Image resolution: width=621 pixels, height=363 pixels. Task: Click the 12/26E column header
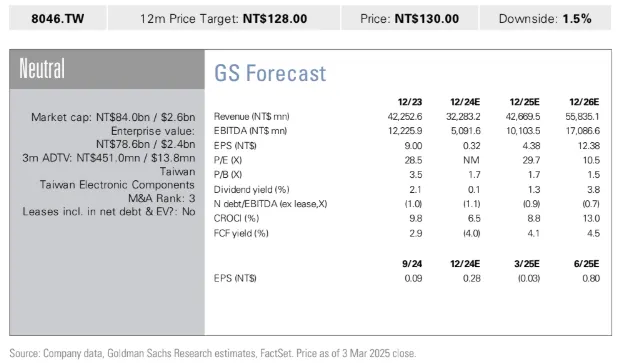pos(584,102)
